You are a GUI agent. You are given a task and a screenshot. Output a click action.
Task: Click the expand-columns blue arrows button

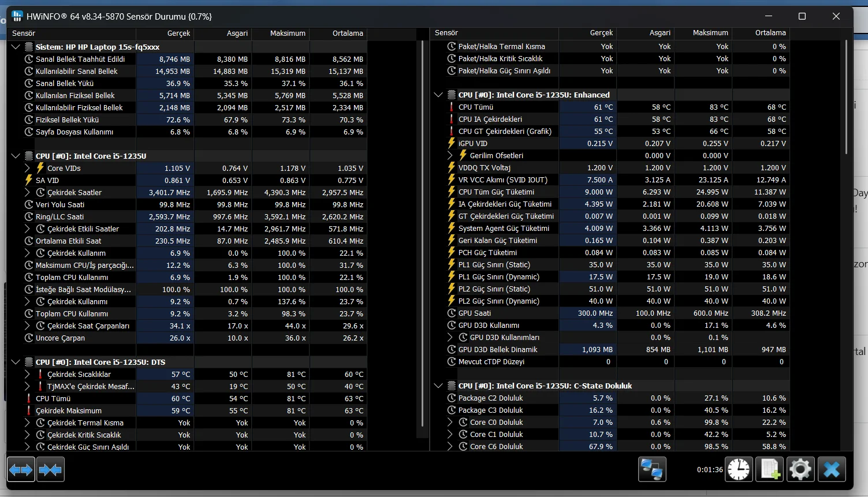pos(21,470)
